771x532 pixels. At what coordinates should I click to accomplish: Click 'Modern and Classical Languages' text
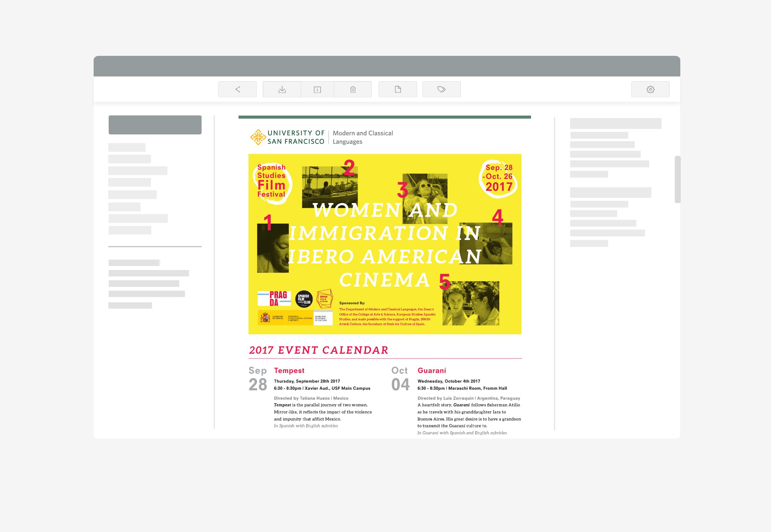pyautogui.click(x=363, y=137)
